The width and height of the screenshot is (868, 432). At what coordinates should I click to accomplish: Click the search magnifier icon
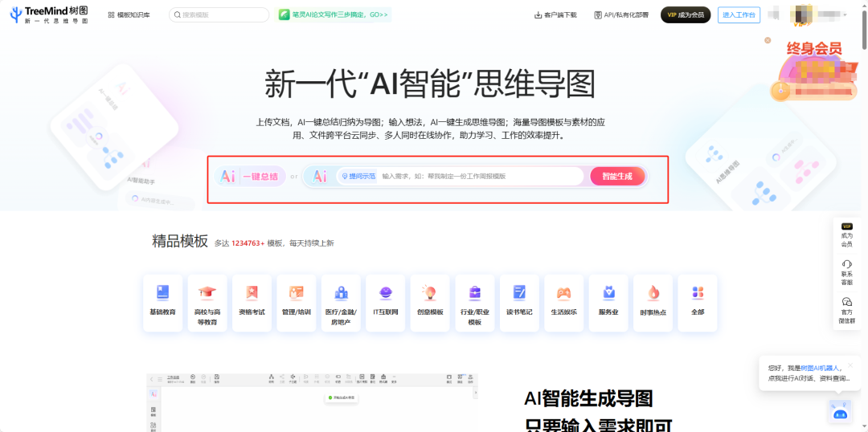point(177,15)
